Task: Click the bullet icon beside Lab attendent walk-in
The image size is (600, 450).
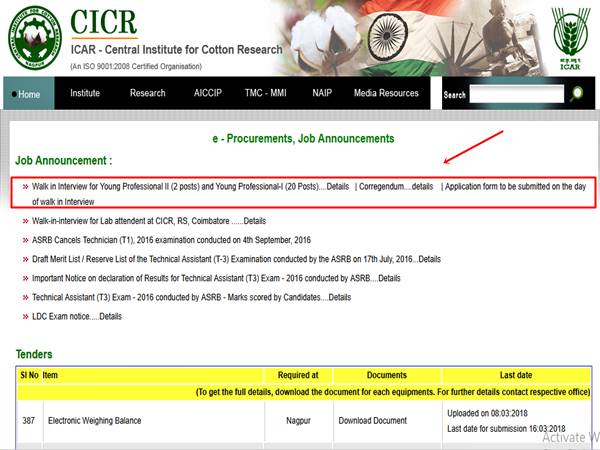Action: [25, 221]
